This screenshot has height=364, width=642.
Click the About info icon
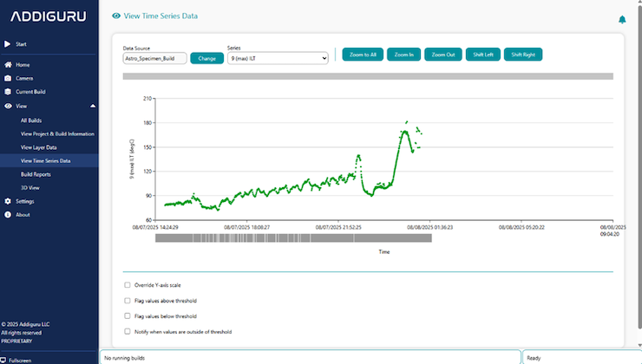click(x=8, y=214)
